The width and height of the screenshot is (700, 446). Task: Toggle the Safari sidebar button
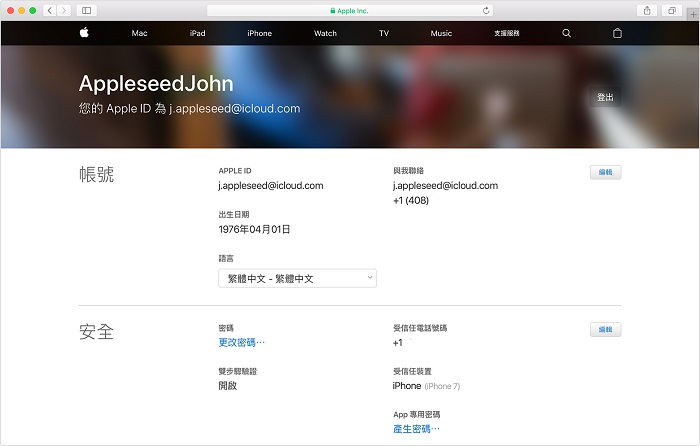point(87,10)
